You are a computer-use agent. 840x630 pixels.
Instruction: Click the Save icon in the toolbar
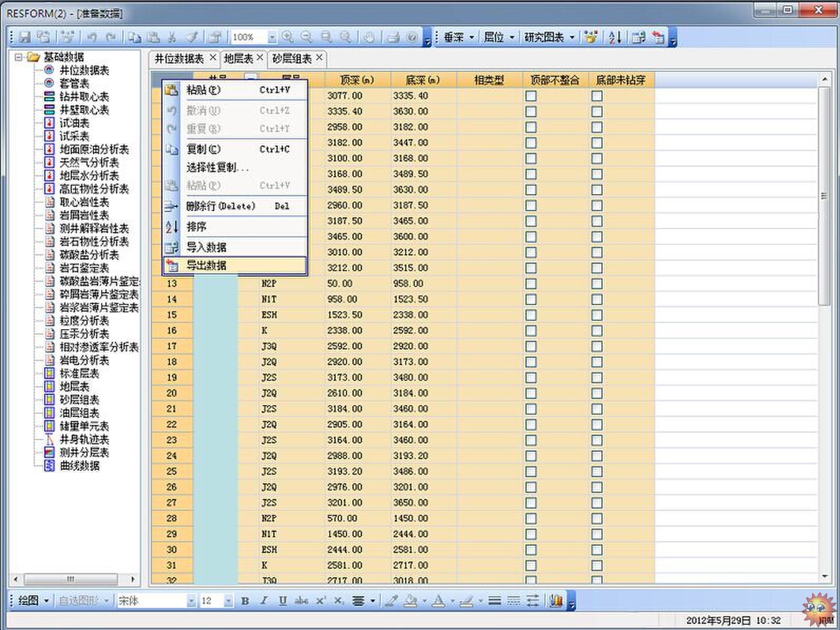point(25,37)
